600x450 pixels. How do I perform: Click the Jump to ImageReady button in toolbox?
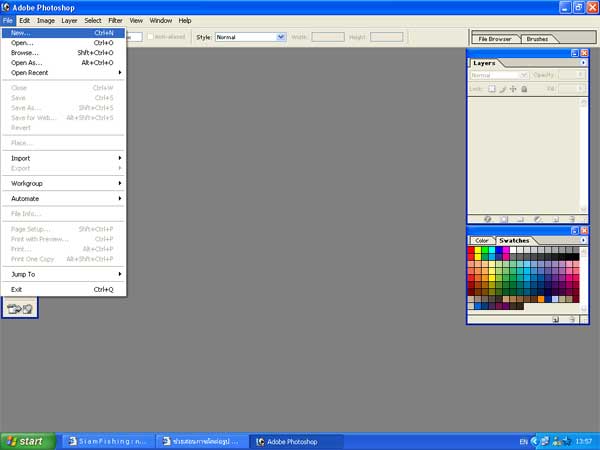click(20, 308)
